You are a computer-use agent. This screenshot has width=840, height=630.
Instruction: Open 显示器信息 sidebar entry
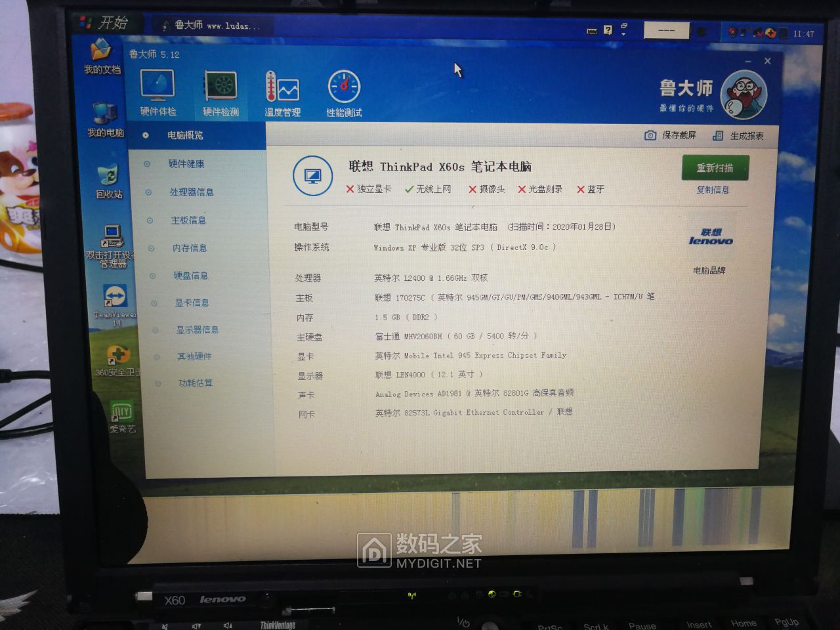click(x=197, y=329)
